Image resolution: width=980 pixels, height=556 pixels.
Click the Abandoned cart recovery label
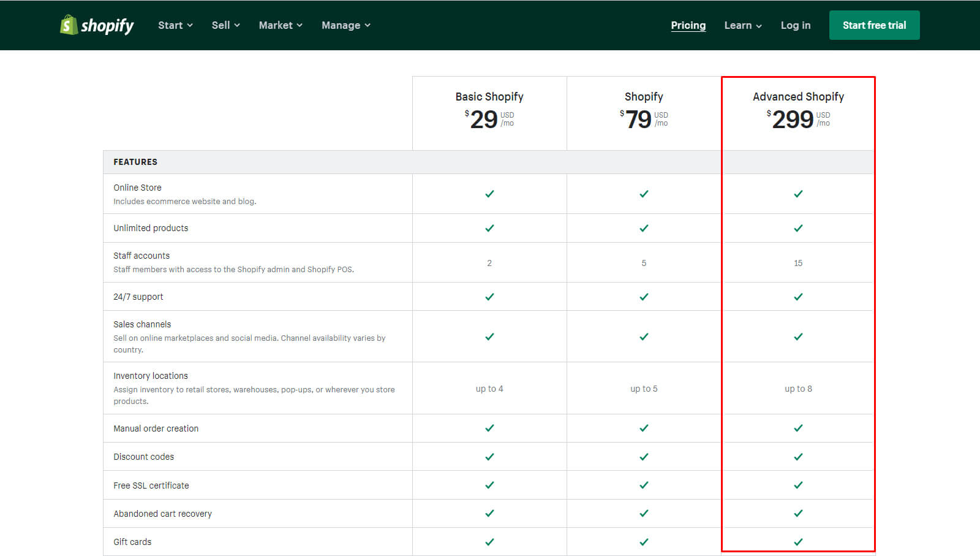(x=163, y=514)
